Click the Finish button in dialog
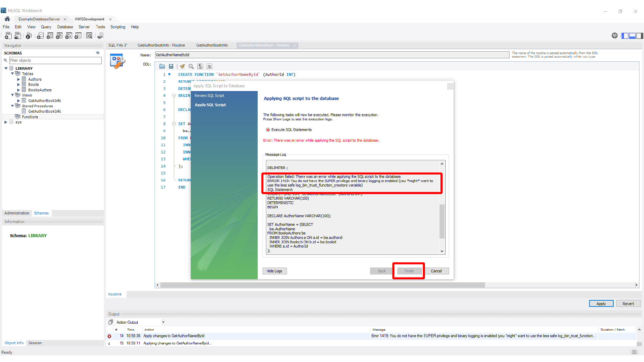 coord(409,271)
